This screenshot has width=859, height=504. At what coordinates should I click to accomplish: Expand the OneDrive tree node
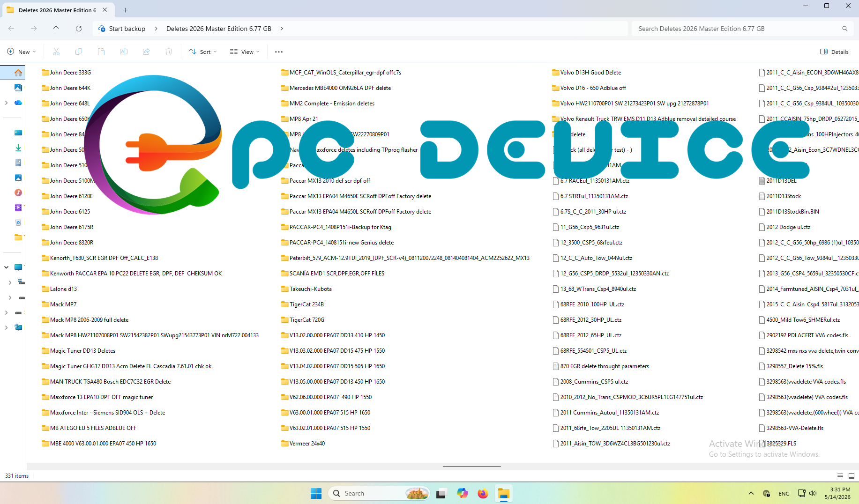click(6, 103)
